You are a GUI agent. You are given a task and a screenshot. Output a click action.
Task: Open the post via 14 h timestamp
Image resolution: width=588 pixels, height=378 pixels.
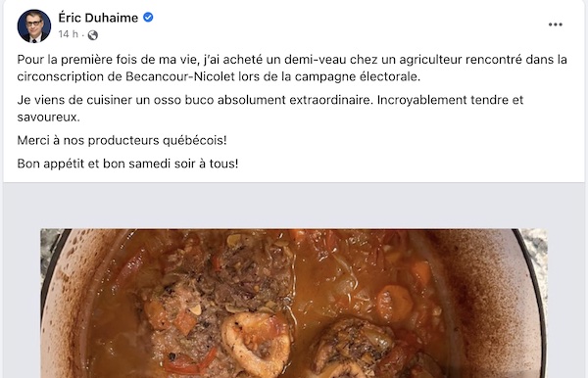coord(68,34)
